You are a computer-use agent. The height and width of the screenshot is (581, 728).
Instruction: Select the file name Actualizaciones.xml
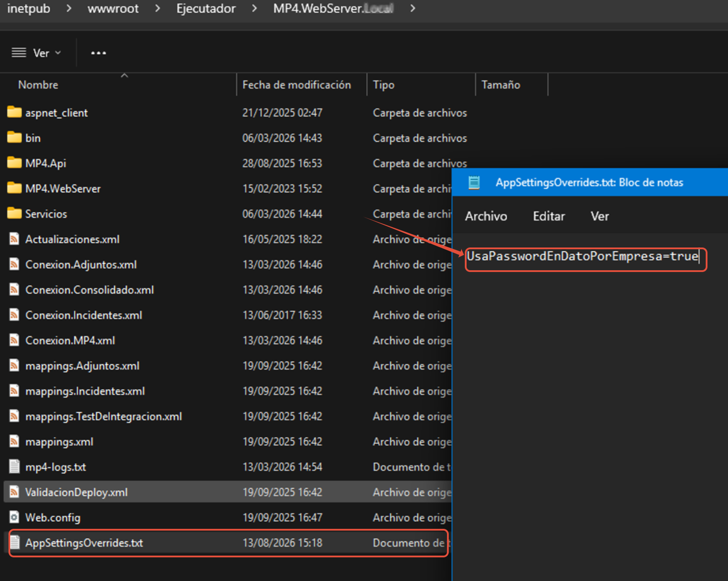[x=72, y=239]
